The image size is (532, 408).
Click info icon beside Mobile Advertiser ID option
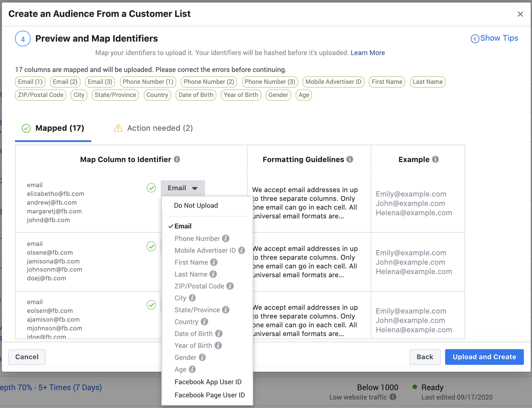pos(242,250)
